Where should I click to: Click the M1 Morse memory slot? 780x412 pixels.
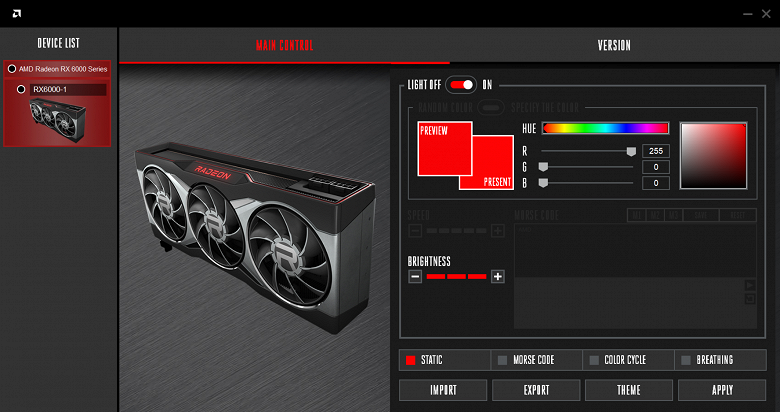pos(637,215)
